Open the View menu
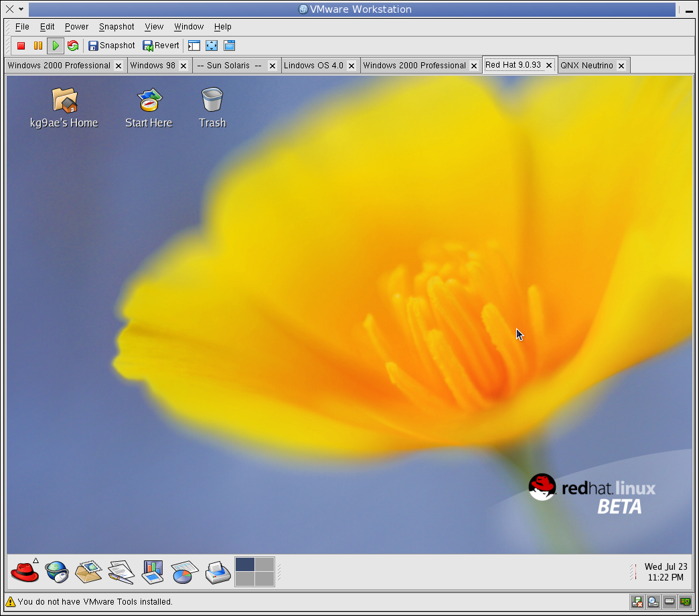This screenshot has height=616, width=699. pos(154,27)
